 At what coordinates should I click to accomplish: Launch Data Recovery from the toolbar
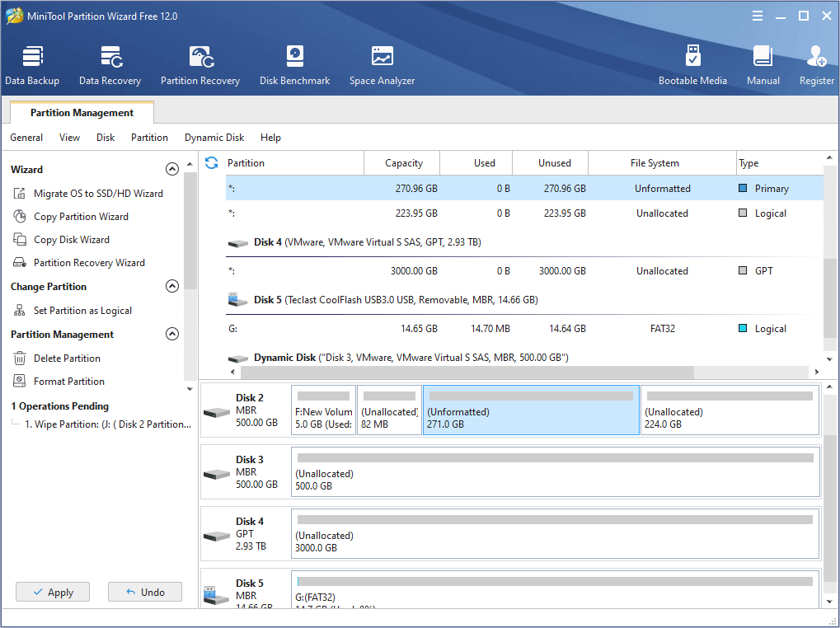(x=110, y=65)
